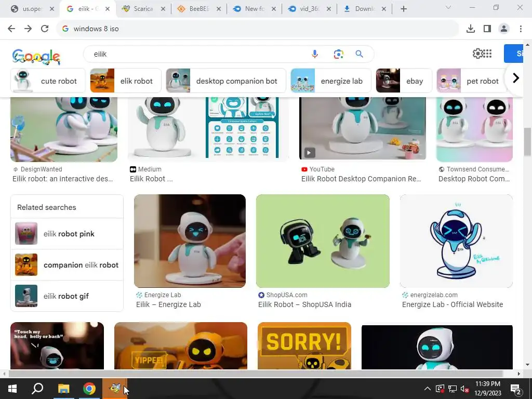Search by image with Google Lens icon
Viewport: 532px width, 399px height.
tap(338, 54)
